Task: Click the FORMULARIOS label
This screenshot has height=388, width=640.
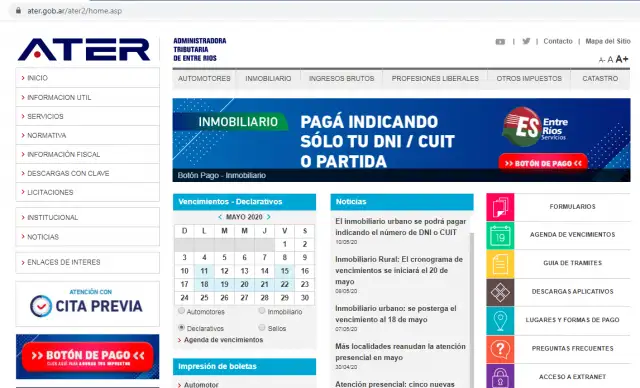Action: click(x=572, y=207)
